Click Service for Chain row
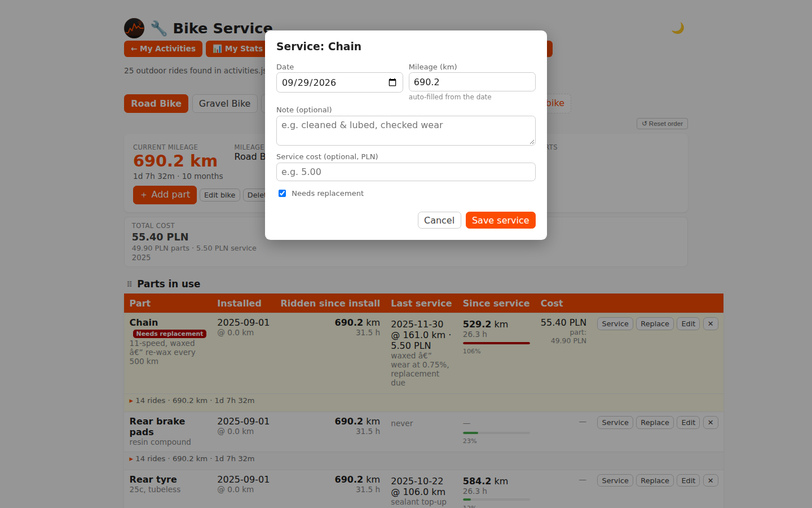Viewport: 812px width, 508px height. coord(615,324)
